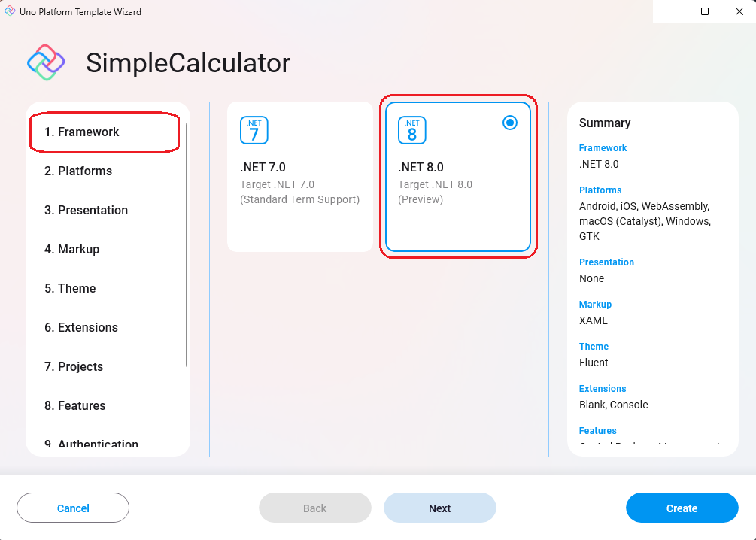This screenshot has width=756, height=540.
Task: Click the Platforms link in the Summary
Action: point(600,190)
